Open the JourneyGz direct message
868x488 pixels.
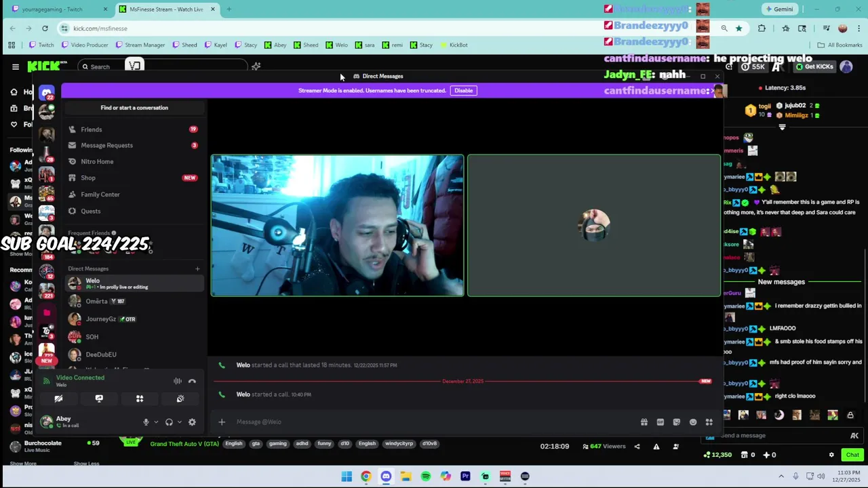134,319
